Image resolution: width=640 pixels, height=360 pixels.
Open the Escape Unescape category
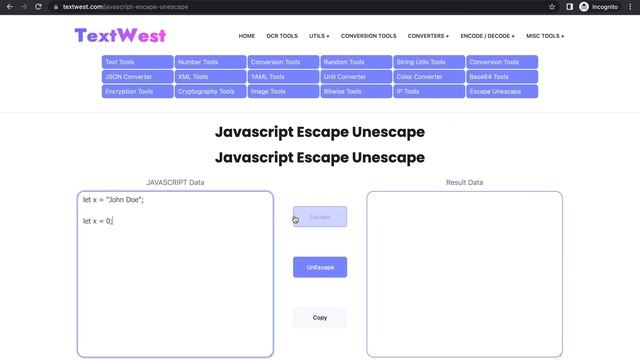point(502,91)
